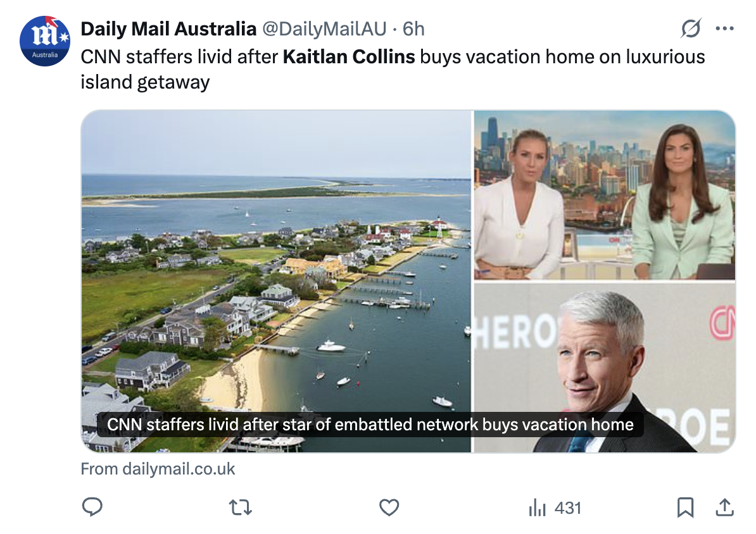Click the two CNN anchors photo
Image resolution: width=756 pixels, height=534 pixels.
[605, 196]
